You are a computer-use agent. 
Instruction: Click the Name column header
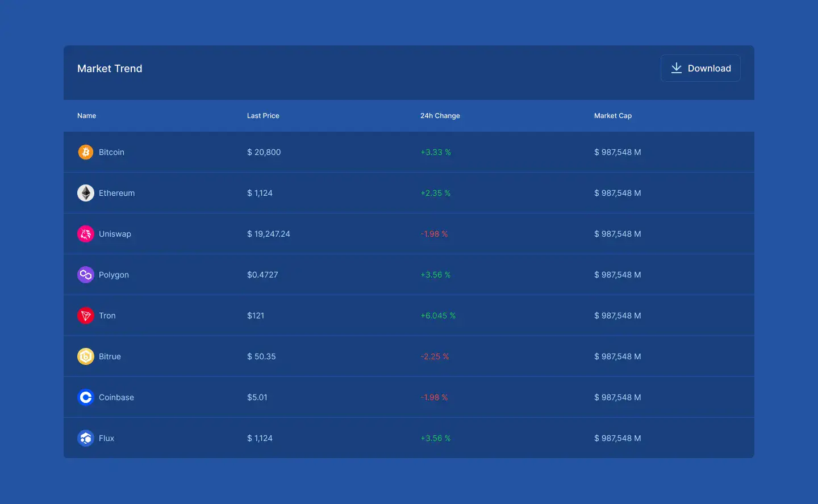[87, 116]
